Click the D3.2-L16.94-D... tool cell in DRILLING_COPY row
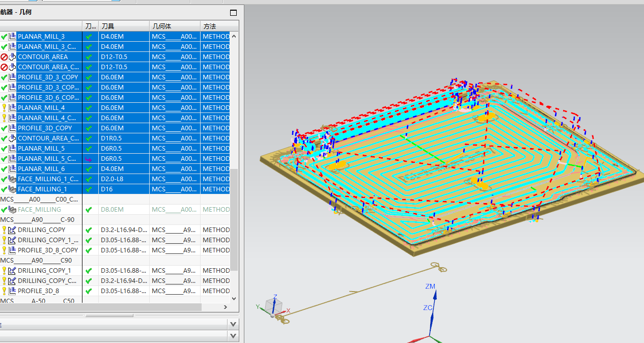644x343 pixels. tap(124, 230)
